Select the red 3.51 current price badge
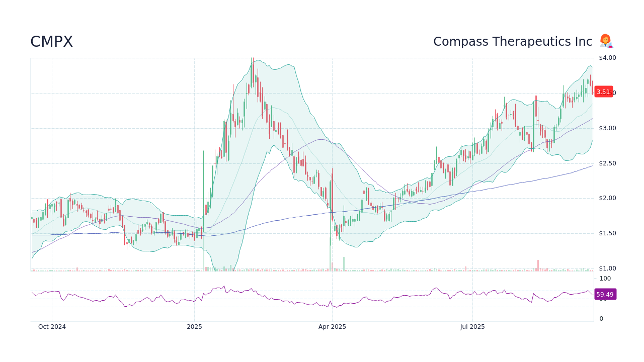Viewport: 644px width, 362px height. pos(604,92)
